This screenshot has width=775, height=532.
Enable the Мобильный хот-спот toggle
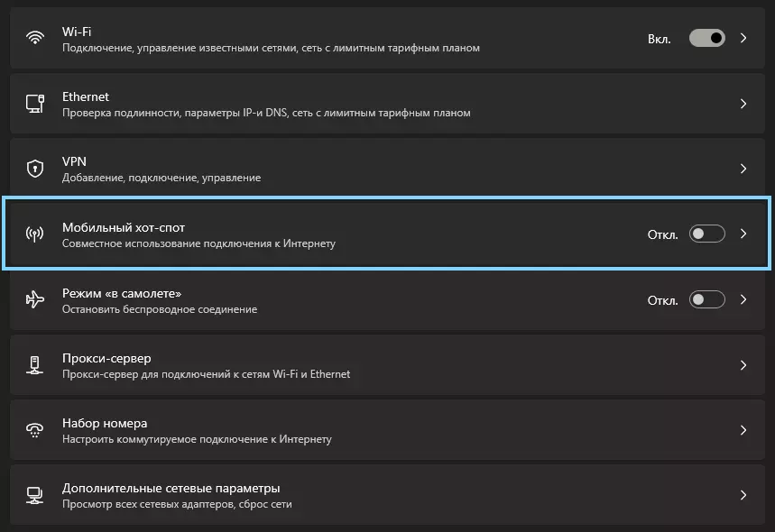pyautogui.click(x=707, y=234)
